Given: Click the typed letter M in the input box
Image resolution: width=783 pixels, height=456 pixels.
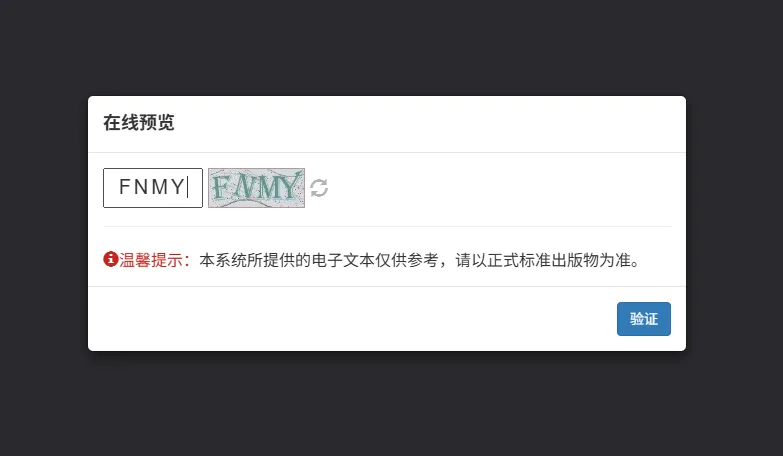Looking at the screenshot, I should click(x=160, y=187).
